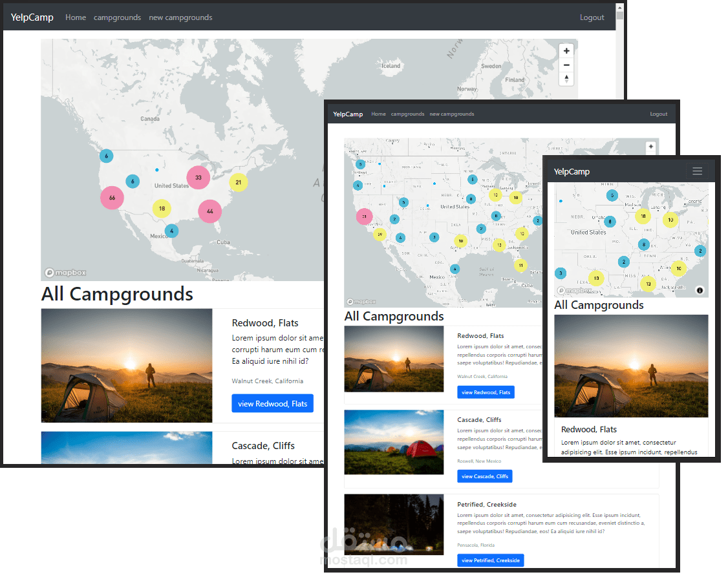
Task: Click the pink 66 cluster in large window
Action: point(112,198)
